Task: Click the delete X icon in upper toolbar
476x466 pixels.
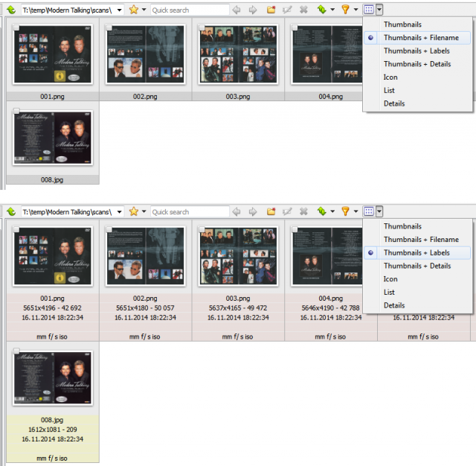Action: point(303,10)
